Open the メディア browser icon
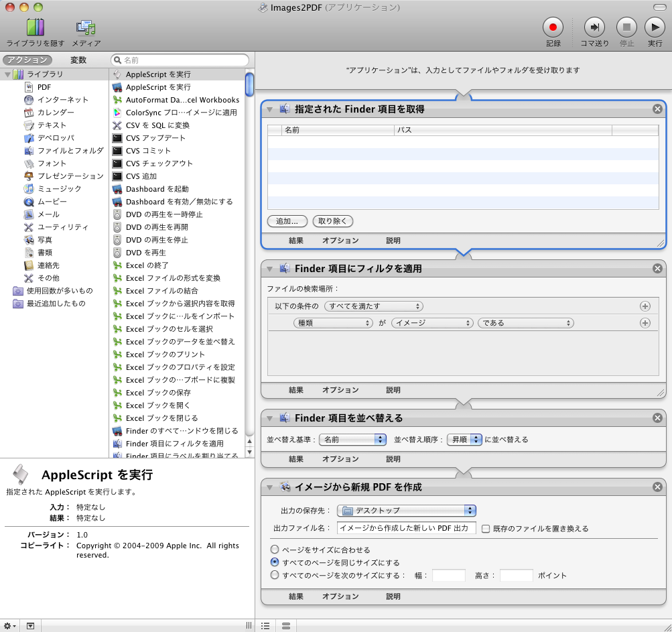The image size is (672, 632). click(x=86, y=27)
